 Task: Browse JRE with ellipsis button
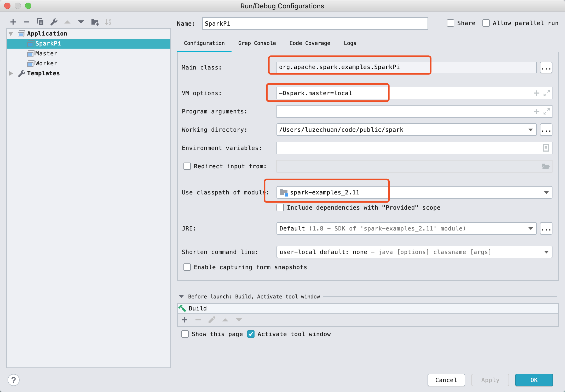[546, 229]
